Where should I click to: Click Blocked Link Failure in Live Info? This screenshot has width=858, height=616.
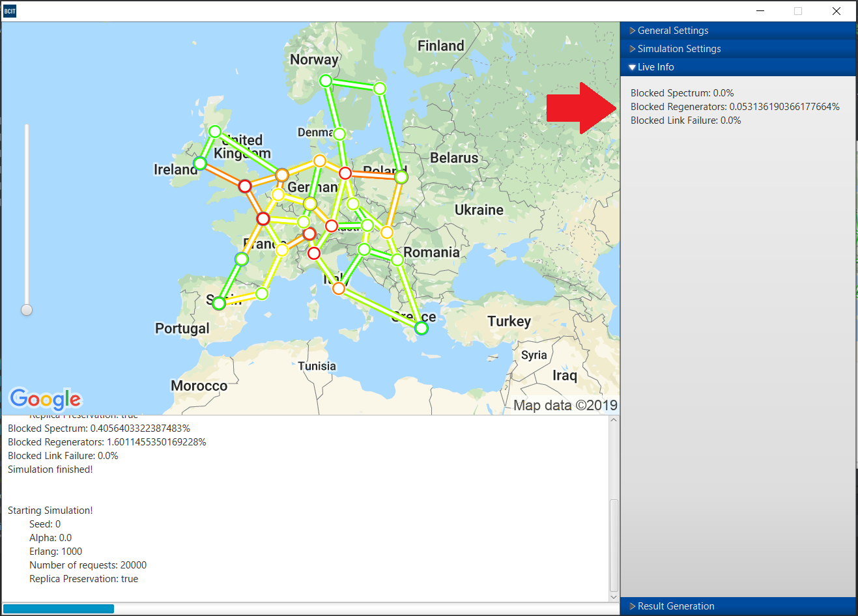(686, 120)
